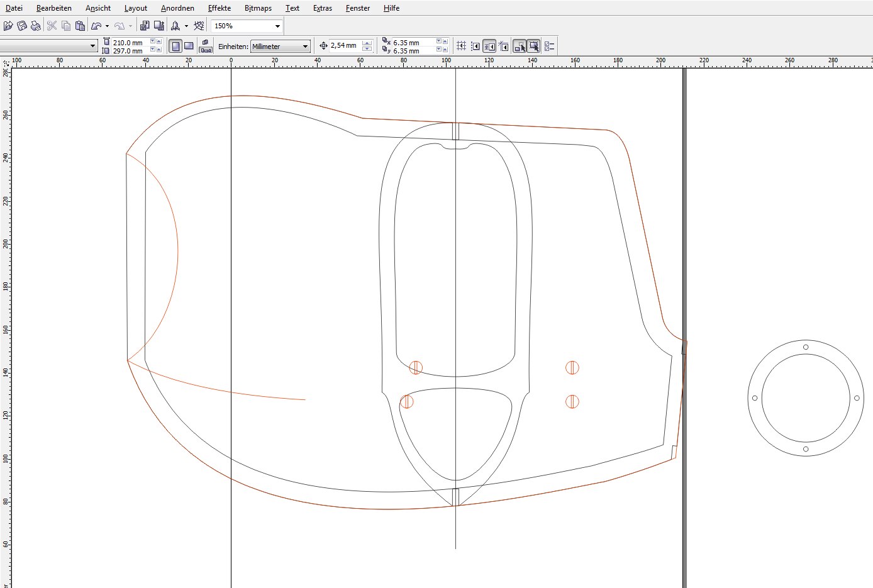Open the Text menu
Viewport: 873px width, 588px height.
coord(292,8)
